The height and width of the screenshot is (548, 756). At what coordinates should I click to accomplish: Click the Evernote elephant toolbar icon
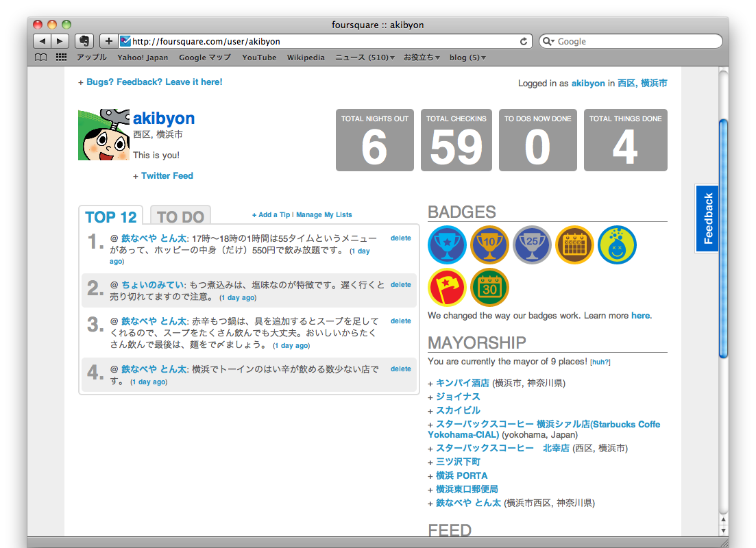point(84,42)
